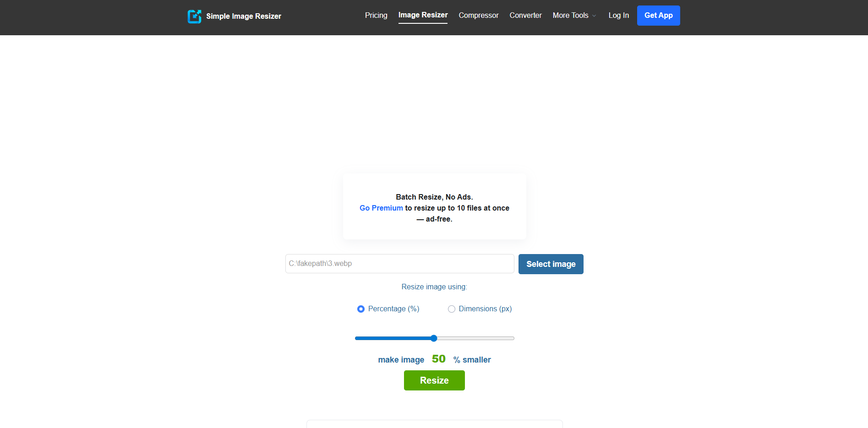
Task: Click the file path input field
Action: coord(399,264)
